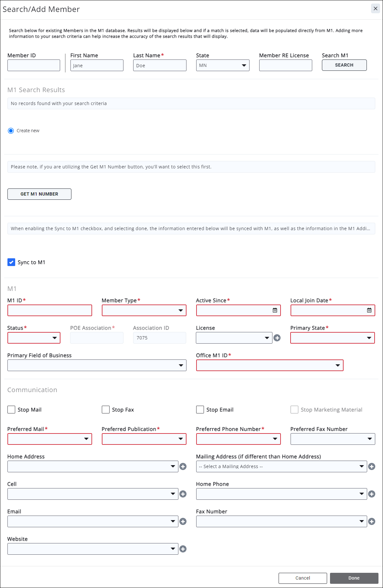Open the Member Type dropdown
The image size is (383, 588).
pyautogui.click(x=144, y=310)
